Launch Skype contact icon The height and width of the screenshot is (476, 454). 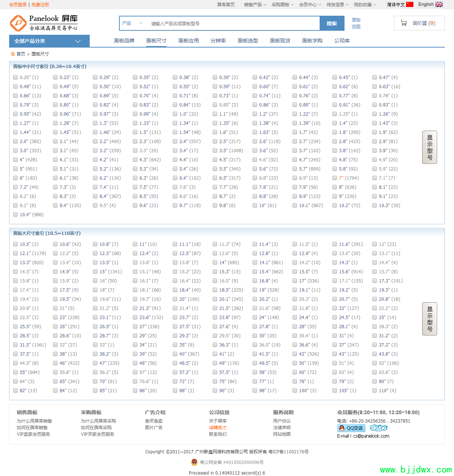tap(379, 428)
